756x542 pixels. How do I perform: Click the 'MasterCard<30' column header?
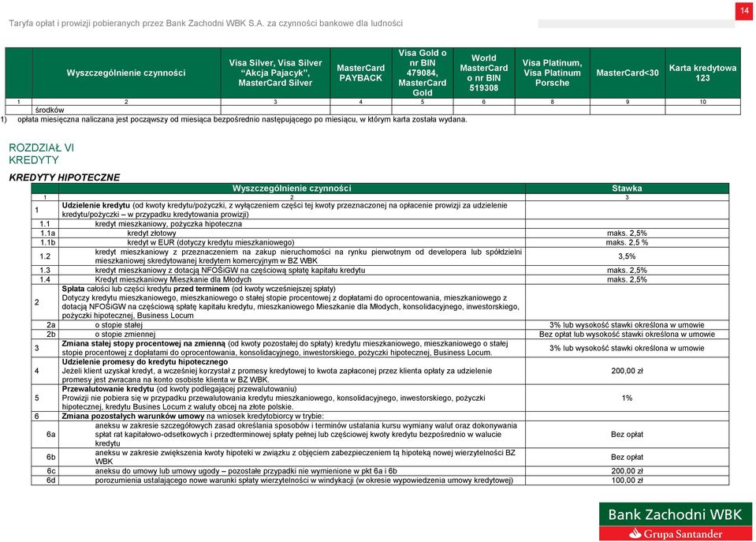tap(628, 73)
